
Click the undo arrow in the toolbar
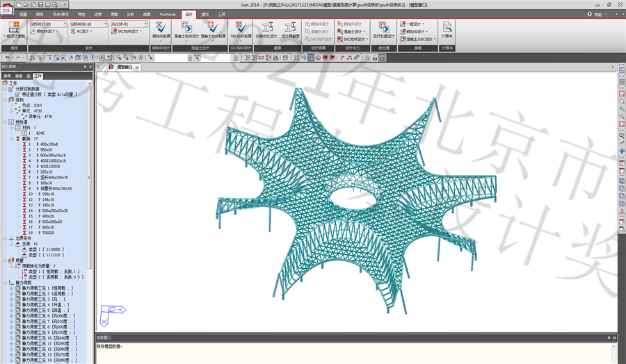[7, 58]
